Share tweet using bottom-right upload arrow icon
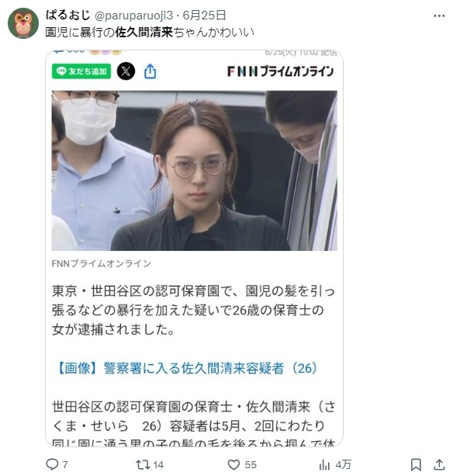This screenshot has height=476, width=453. [x=439, y=464]
